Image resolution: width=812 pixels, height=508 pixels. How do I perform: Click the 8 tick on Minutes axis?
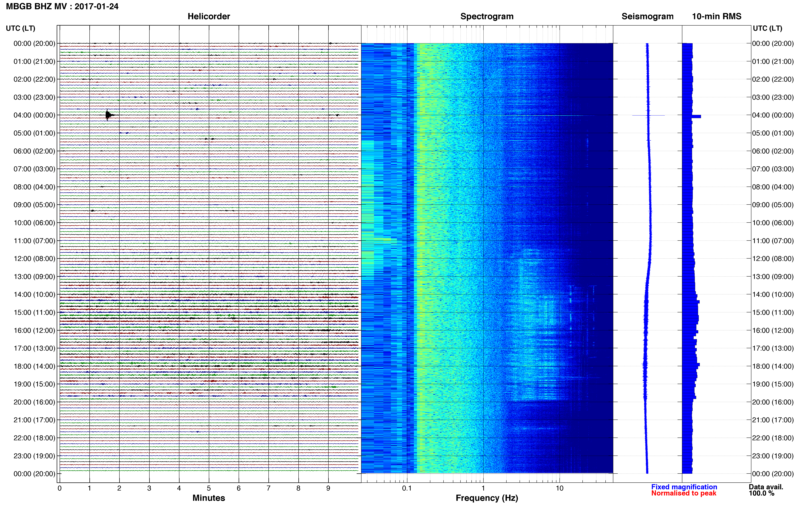point(298,488)
